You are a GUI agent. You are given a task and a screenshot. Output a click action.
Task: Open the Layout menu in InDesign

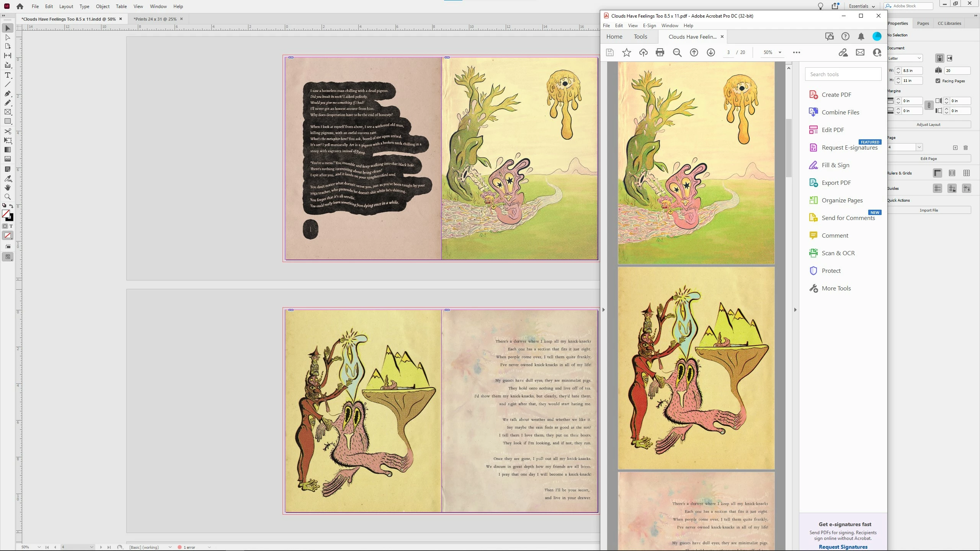[x=66, y=7]
